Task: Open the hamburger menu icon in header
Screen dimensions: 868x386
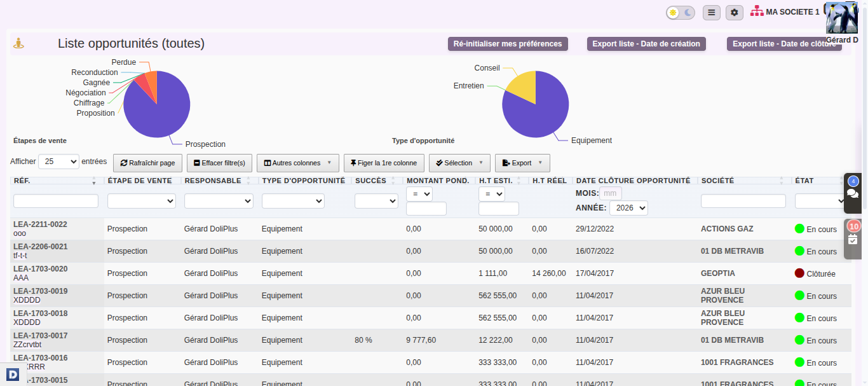Action: coord(712,13)
